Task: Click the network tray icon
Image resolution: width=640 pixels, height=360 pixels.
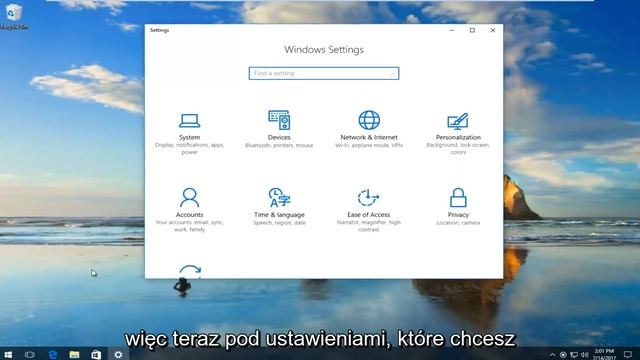Action: [x=574, y=355]
